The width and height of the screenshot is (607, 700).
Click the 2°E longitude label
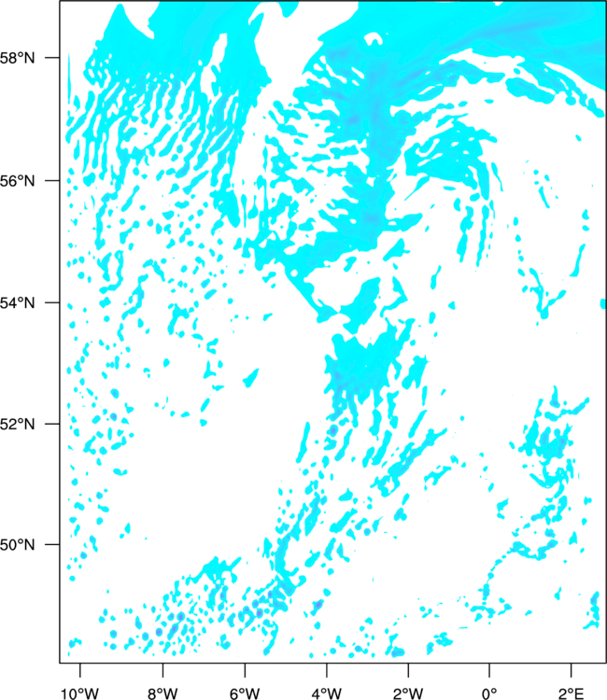click(x=571, y=693)
